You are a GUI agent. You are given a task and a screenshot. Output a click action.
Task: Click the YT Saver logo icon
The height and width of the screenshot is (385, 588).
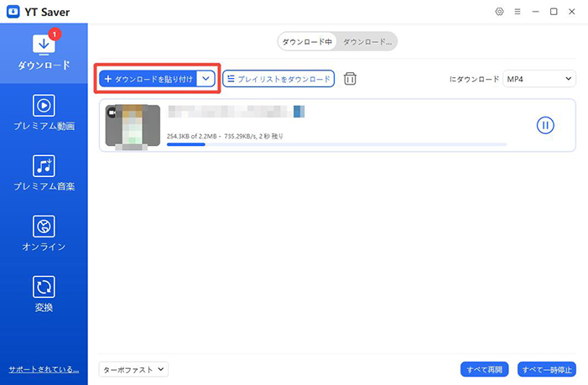click(x=13, y=12)
